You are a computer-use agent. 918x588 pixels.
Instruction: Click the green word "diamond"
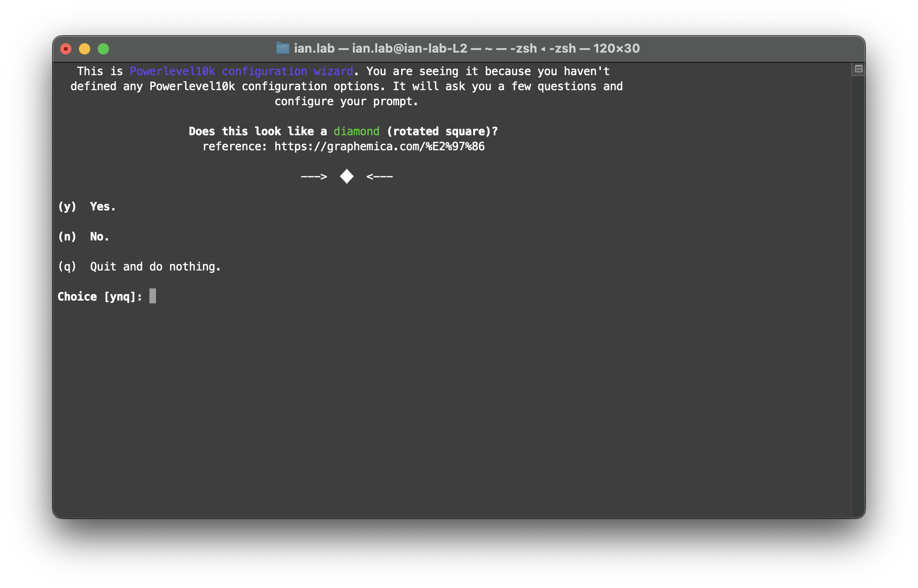click(356, 132)
